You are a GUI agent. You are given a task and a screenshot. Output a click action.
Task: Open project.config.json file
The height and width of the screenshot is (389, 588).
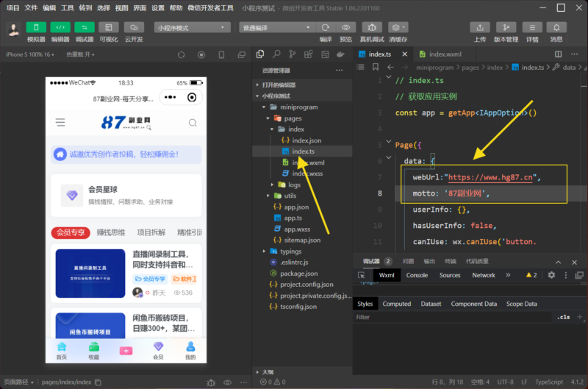click(306, 285)
